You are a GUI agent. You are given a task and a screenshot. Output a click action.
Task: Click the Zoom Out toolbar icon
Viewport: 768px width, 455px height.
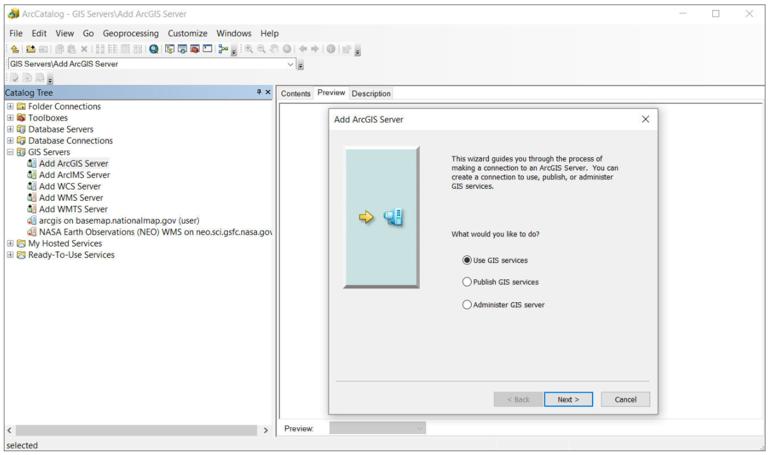[262, 49]
